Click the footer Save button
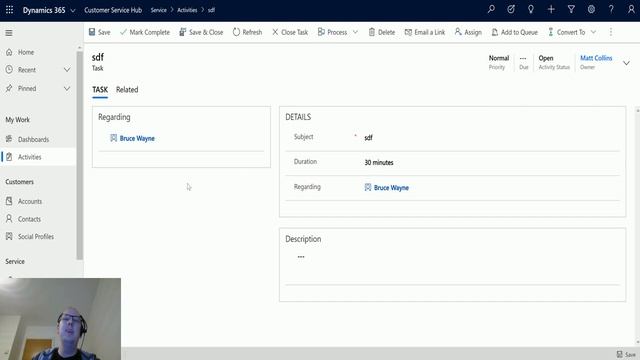640x360 pixels. (626, 354)
